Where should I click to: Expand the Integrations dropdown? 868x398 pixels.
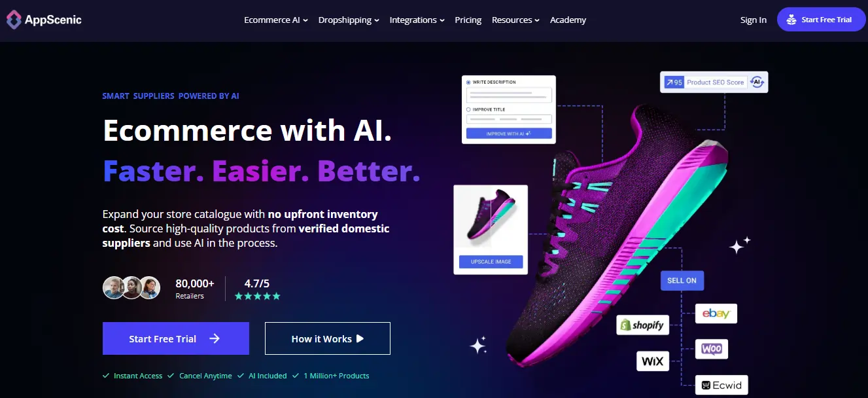[417, 20]
